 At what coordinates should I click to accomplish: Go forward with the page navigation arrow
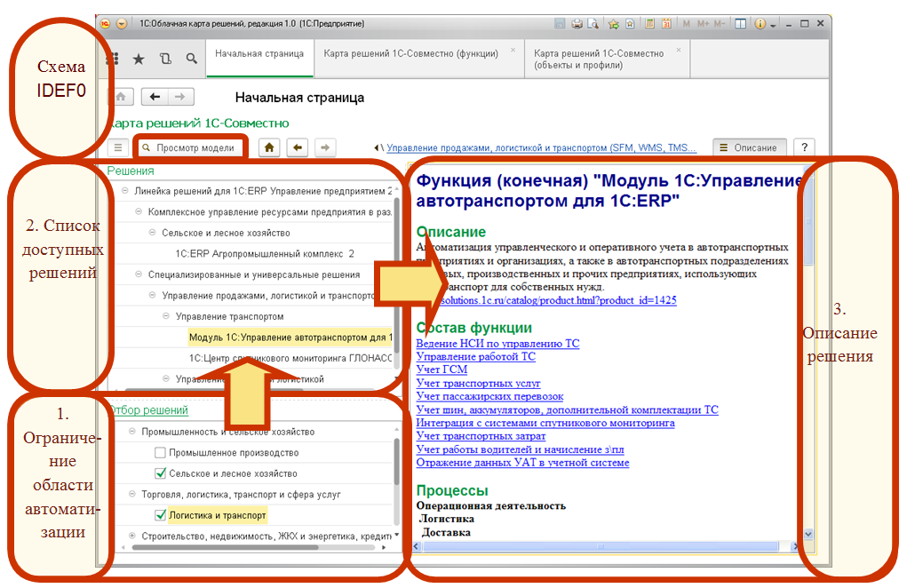[x=180, y=97]
